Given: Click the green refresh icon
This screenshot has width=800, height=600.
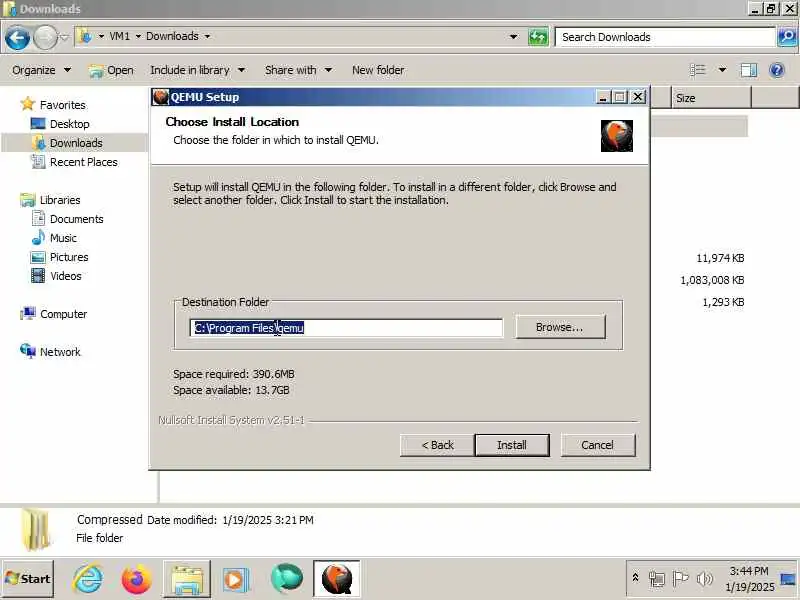Looking at the screenshot, I should tap(538, 37).
